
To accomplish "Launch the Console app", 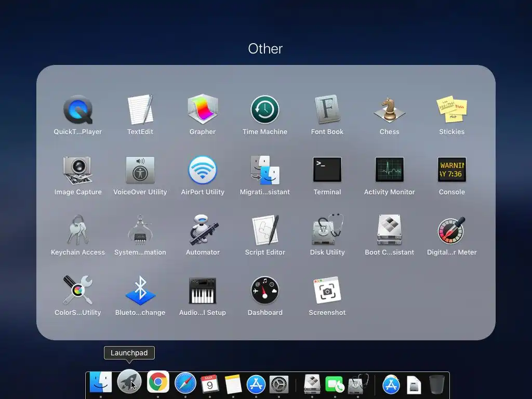I will (452, 169).
